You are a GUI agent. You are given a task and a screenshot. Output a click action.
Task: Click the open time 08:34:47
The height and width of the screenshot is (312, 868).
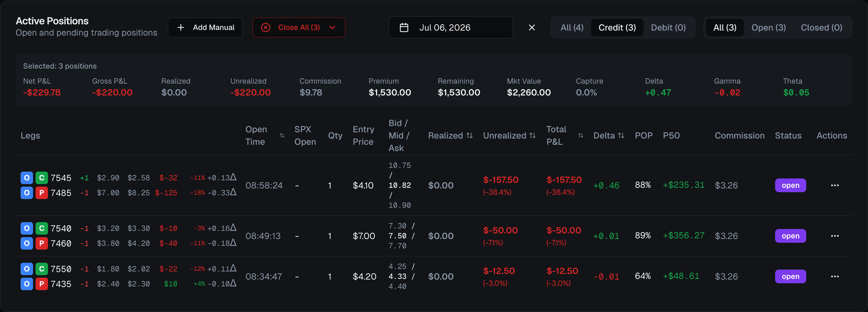[263, 276]
